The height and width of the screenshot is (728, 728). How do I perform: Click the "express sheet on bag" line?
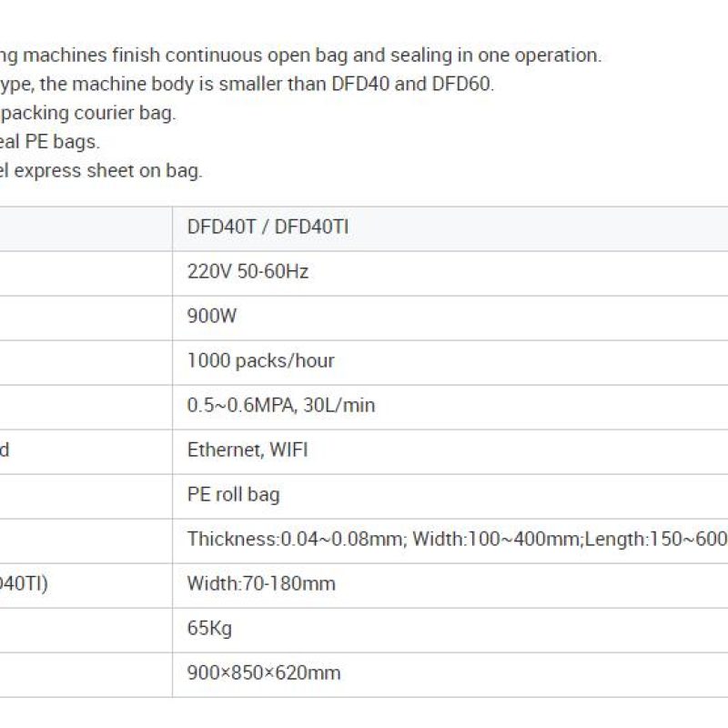101,170
